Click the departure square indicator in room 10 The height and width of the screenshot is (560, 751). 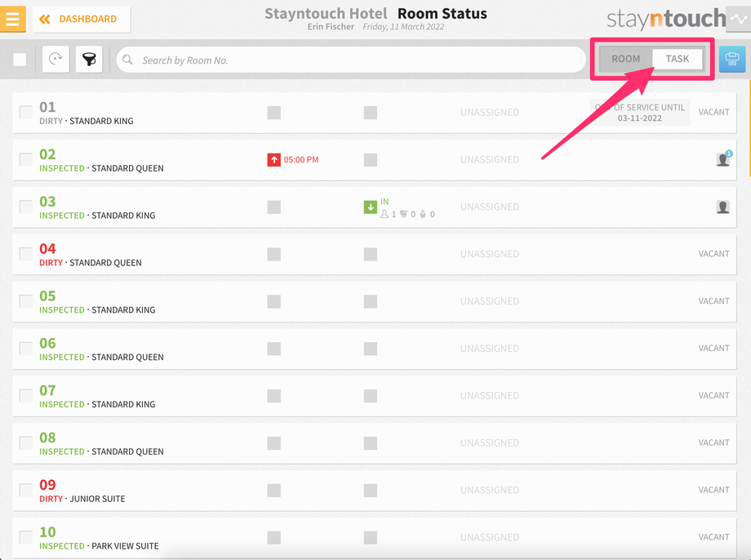(x=274, y=537)
